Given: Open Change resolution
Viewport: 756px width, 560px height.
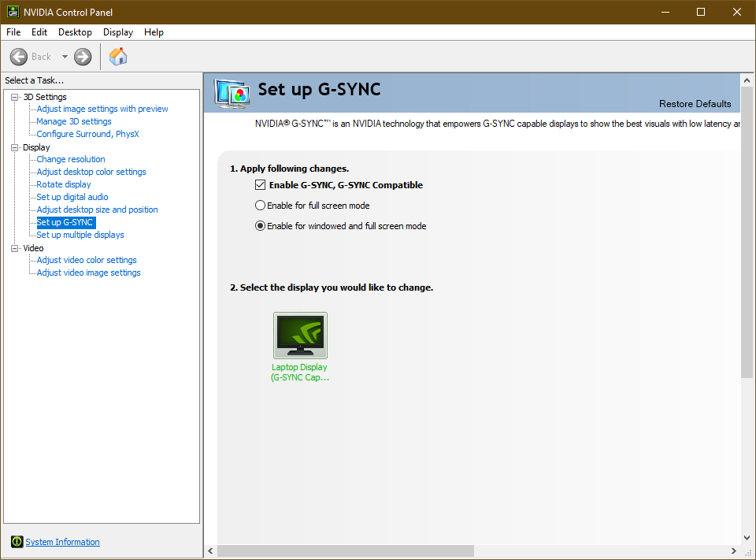Looking at the screenshot, I should (x=71, y=159).
